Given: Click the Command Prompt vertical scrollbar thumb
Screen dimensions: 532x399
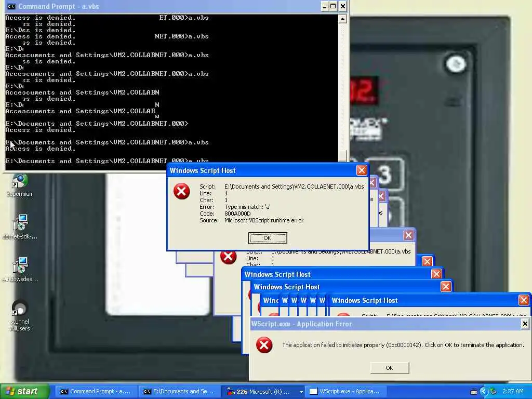Looking at the screenshot, I should coord(343,155).
